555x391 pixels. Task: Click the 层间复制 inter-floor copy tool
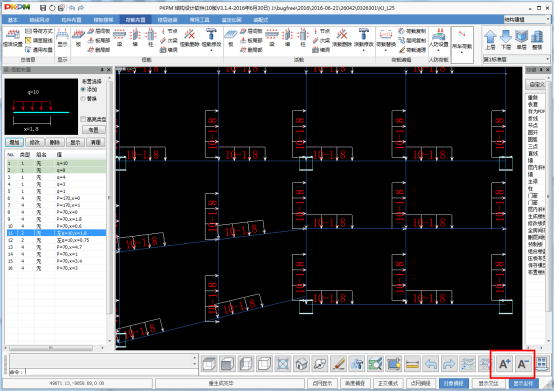(412, 40)
